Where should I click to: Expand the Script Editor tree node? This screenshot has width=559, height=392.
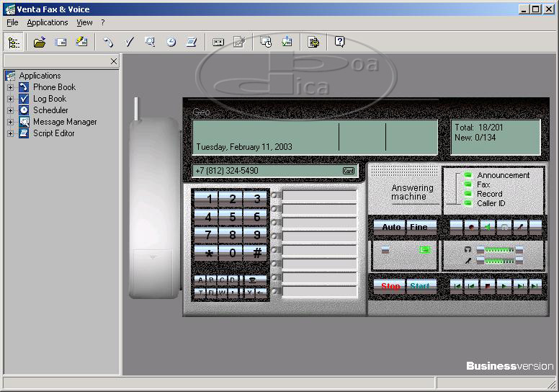[x=11, y=133]
